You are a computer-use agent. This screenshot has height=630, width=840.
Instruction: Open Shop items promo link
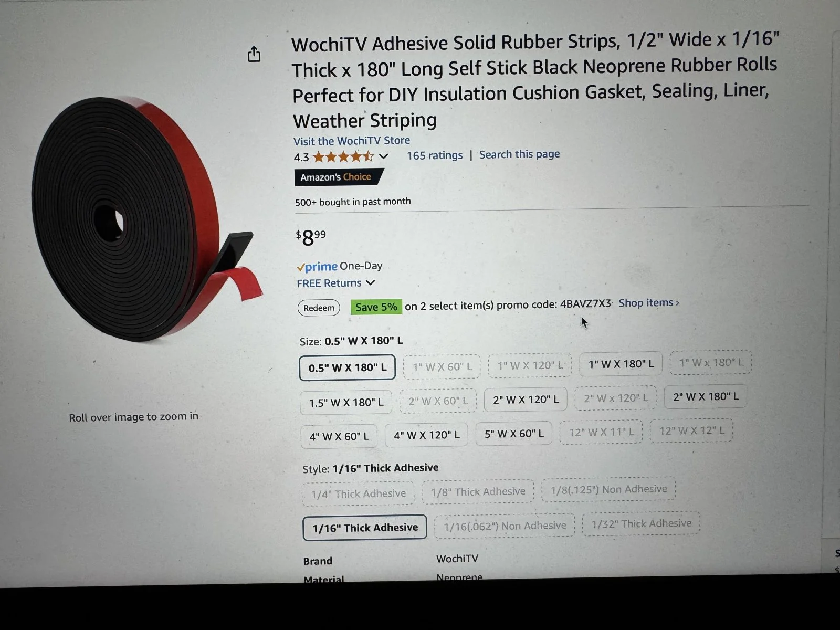[649, 303]
